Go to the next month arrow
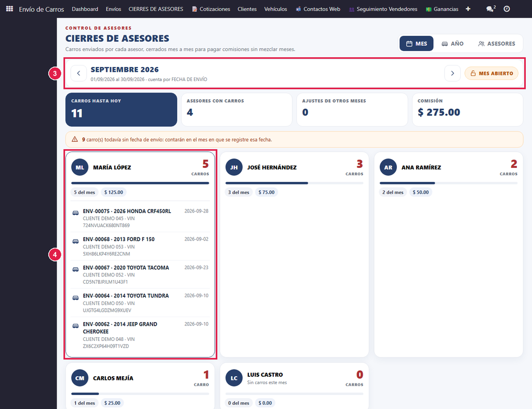The image size is (532, 409). [453, 73]
